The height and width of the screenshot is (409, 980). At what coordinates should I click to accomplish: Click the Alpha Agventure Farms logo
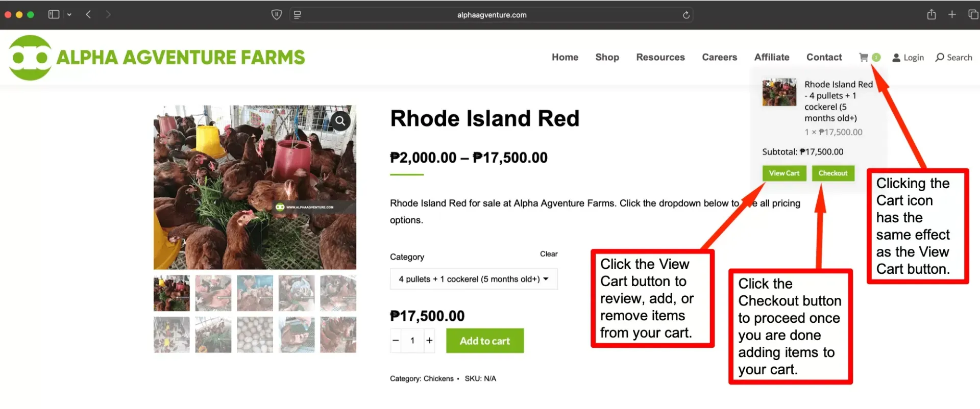click(x=157, y=58)
